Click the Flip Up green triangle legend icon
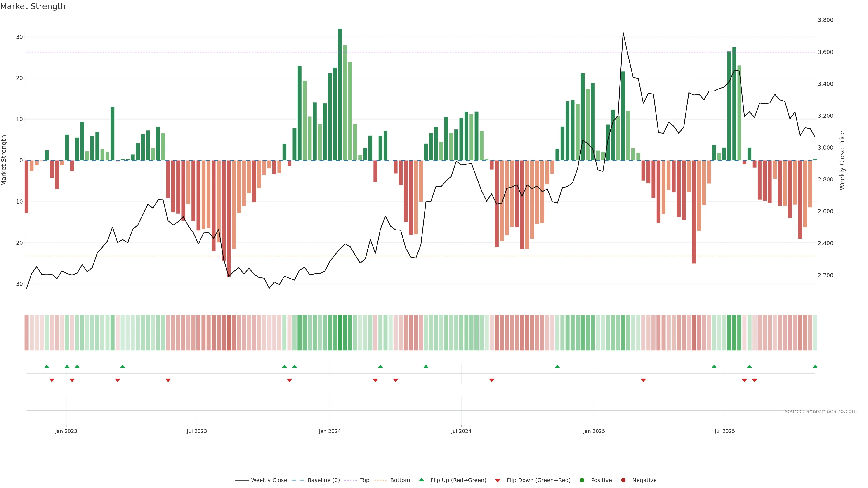868x488 pixels. (421, 480)
